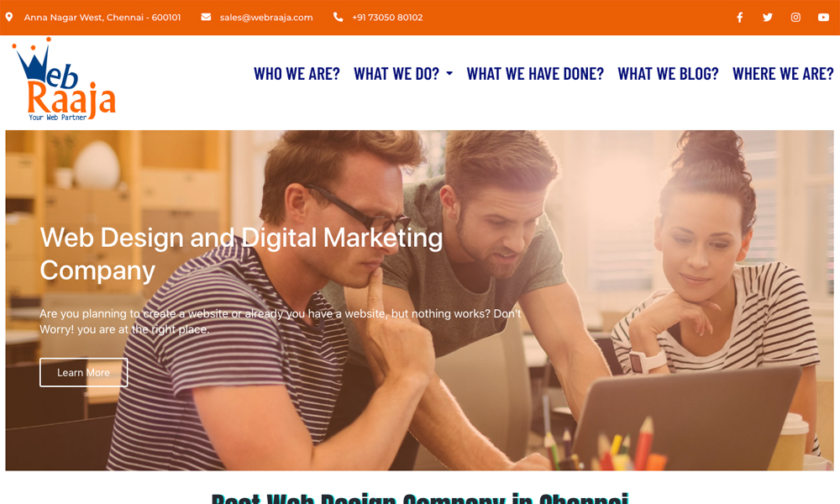840x504 pixels.
Task: Open the WHAT WE BLOG? menu item
Action: point(668,73)
